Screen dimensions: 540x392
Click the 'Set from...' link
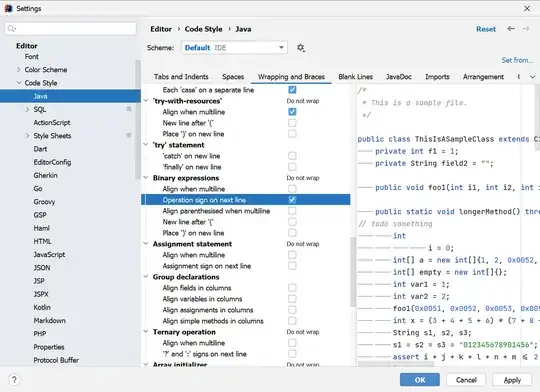(518, 60)
